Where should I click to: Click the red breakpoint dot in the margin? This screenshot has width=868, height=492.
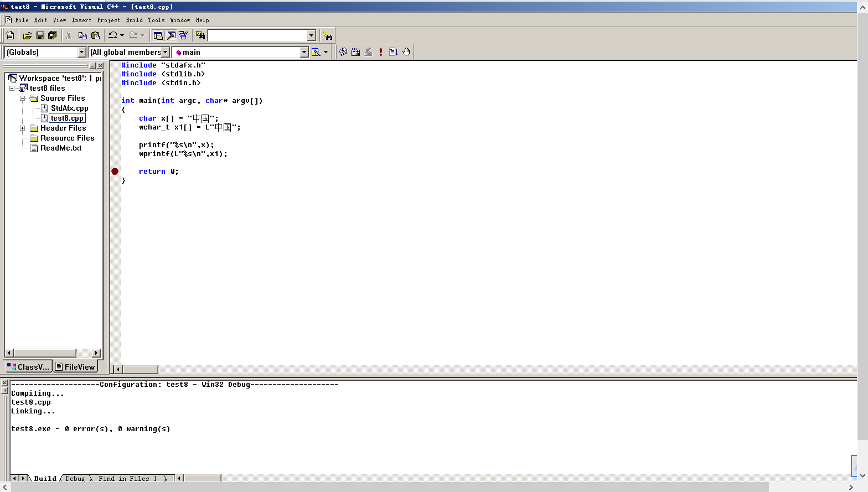coord(115,172)
